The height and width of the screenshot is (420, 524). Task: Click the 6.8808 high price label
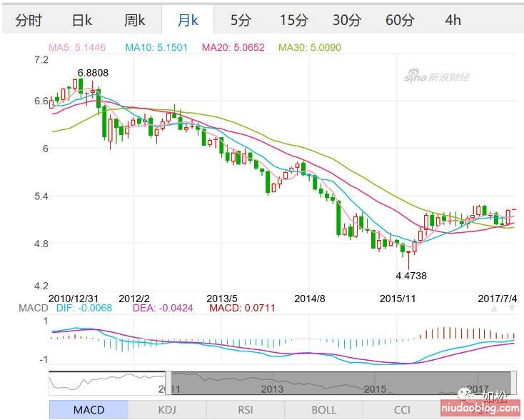93,73
